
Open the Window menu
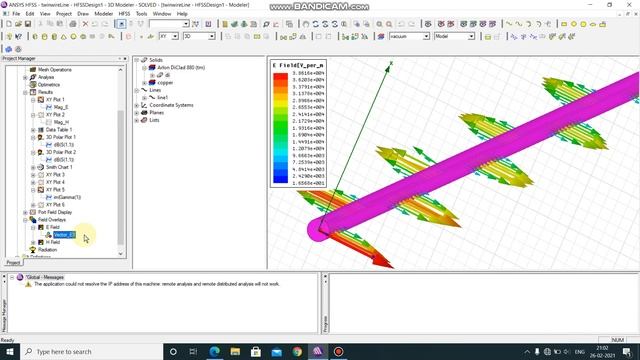pyautogui.click(x=162, y=13)
